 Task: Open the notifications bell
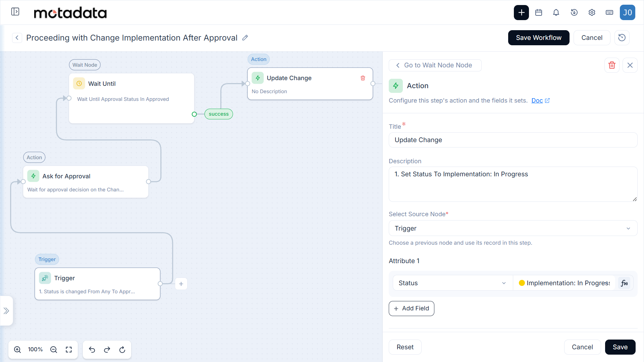point(556,12)
